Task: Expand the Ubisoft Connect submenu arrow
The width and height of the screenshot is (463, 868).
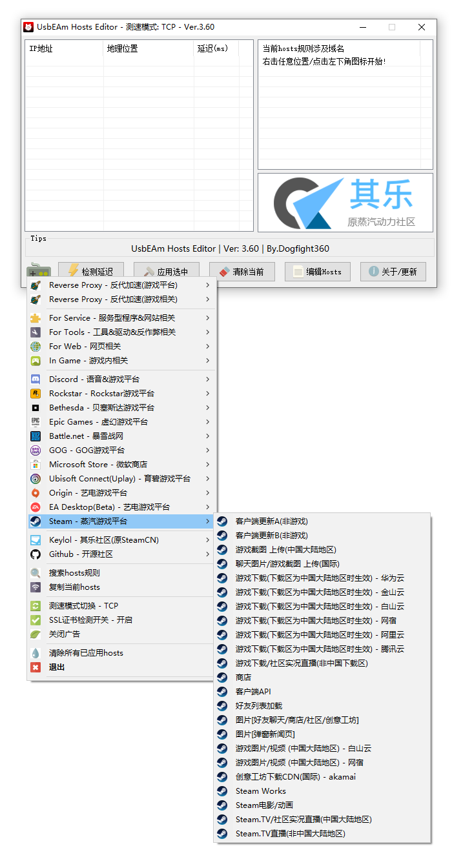Action: pyautogui.click(x=208, y=479)
